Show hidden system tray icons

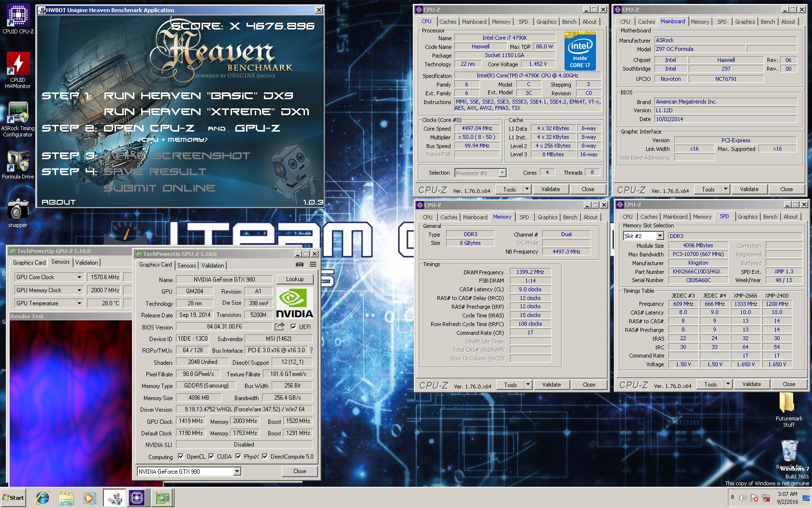(x=732, y=497)
